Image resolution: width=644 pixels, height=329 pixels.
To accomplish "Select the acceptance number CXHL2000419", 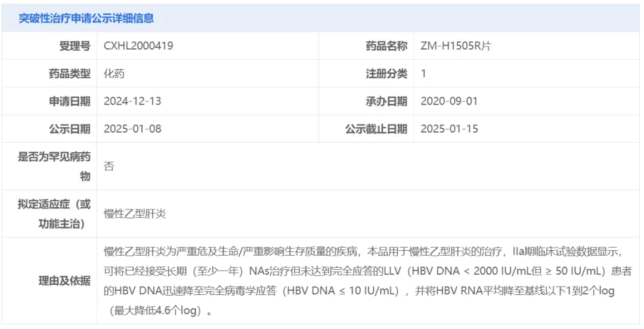I will [x=138, y=46].
